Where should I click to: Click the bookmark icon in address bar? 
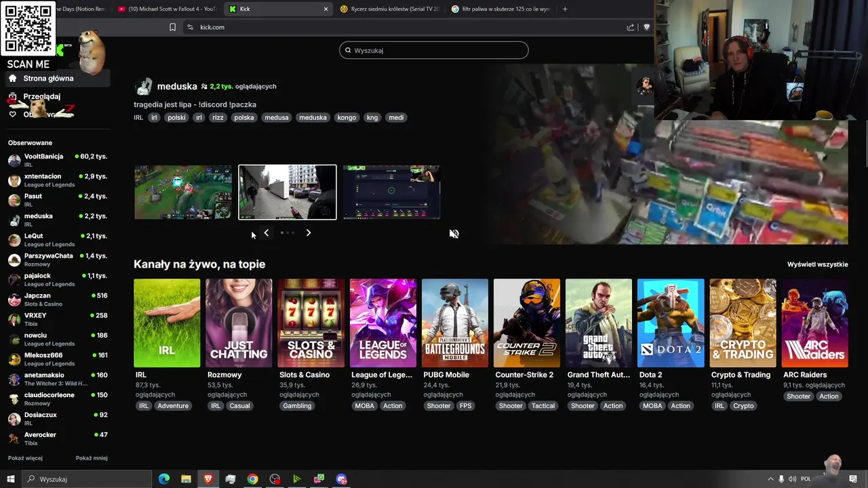tap(172, 27)
